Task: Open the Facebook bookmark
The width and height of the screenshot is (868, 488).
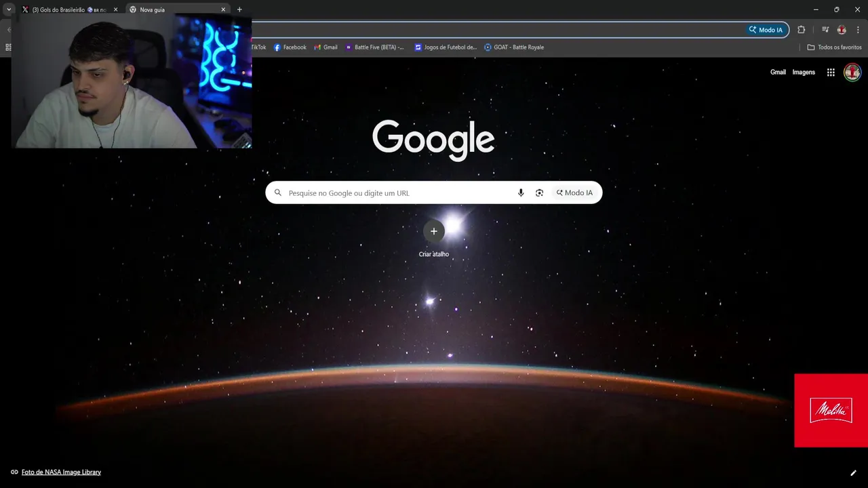Action: click(290, 47)
